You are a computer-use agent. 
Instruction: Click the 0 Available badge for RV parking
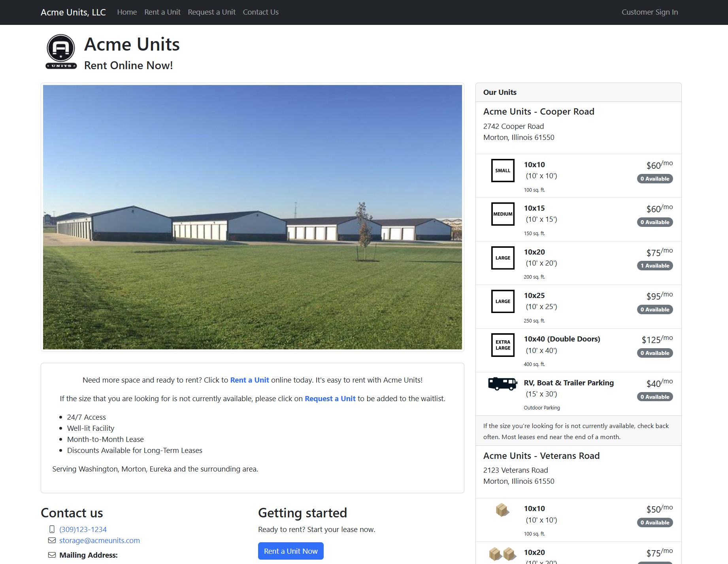655,397
